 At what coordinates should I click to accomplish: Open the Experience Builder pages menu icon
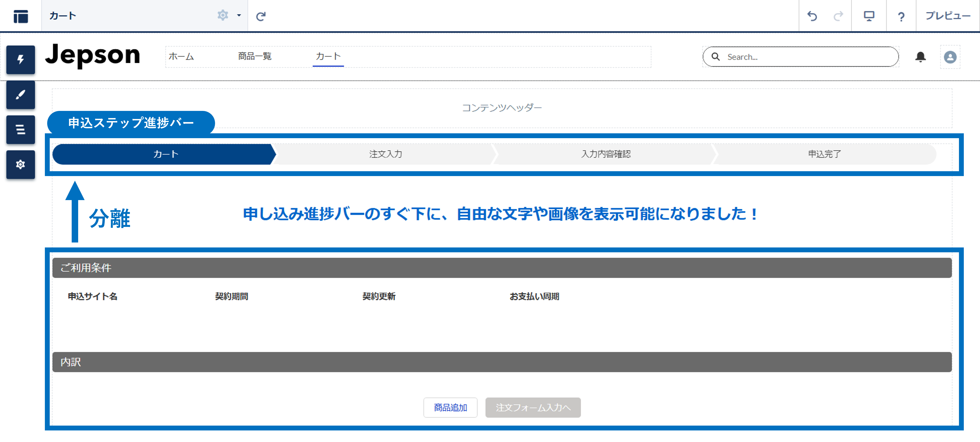tap(21, 16)
